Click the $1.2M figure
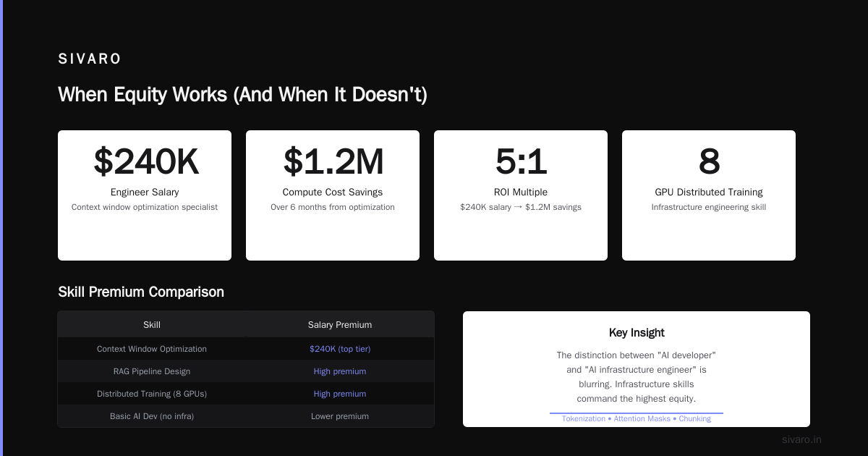868x456 pixels. click(333, 161)
